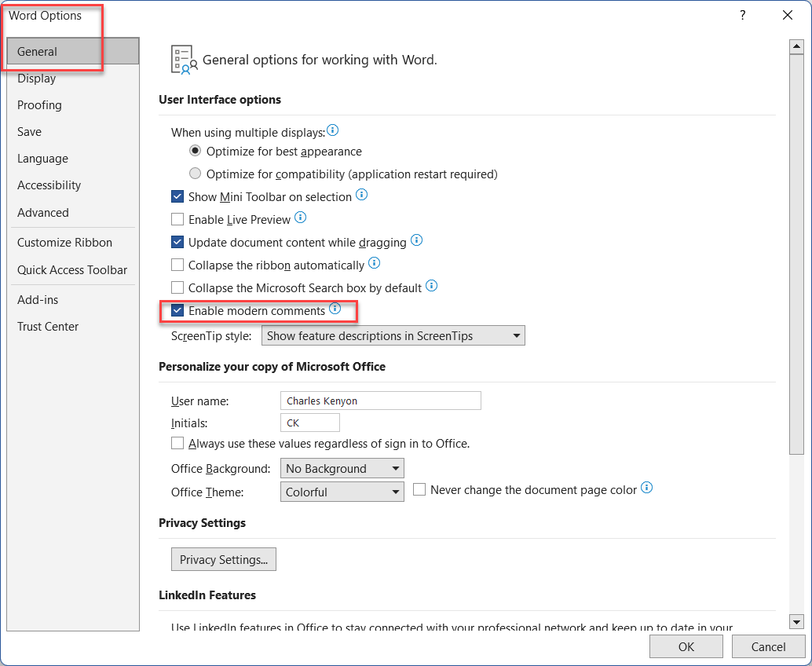Image resolution: width=812 pixels, height=666 pixels.
Task: Click the Initials input field
Action: [310, 423]
